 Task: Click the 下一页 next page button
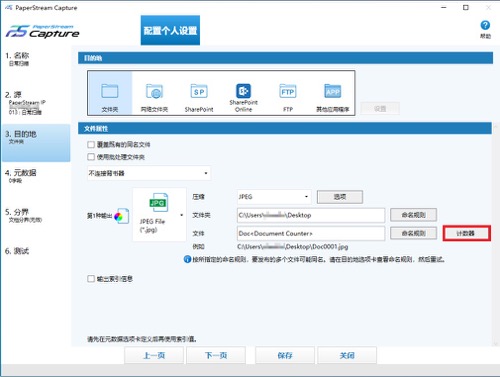tap(216, 355)
